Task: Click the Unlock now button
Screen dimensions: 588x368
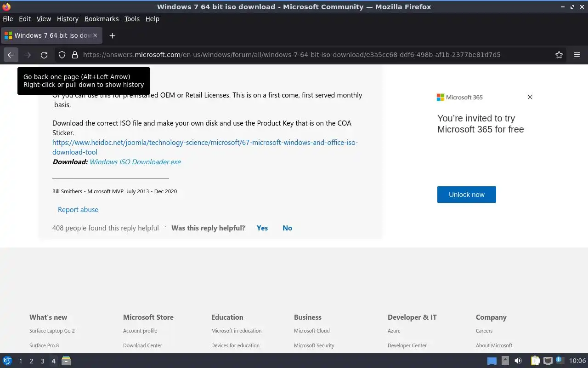Action: coord(466,195)
